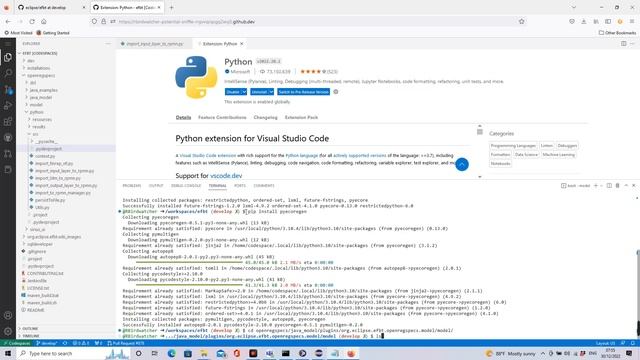640x360 pixels.
Task: Select the Data Science category tag
Action: [x=526, y=155]
